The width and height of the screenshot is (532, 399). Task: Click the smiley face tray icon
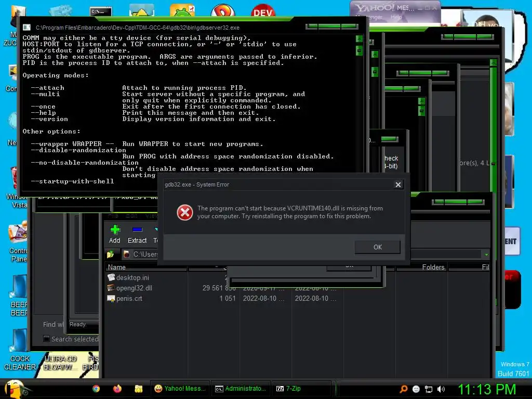coord(416,389)
